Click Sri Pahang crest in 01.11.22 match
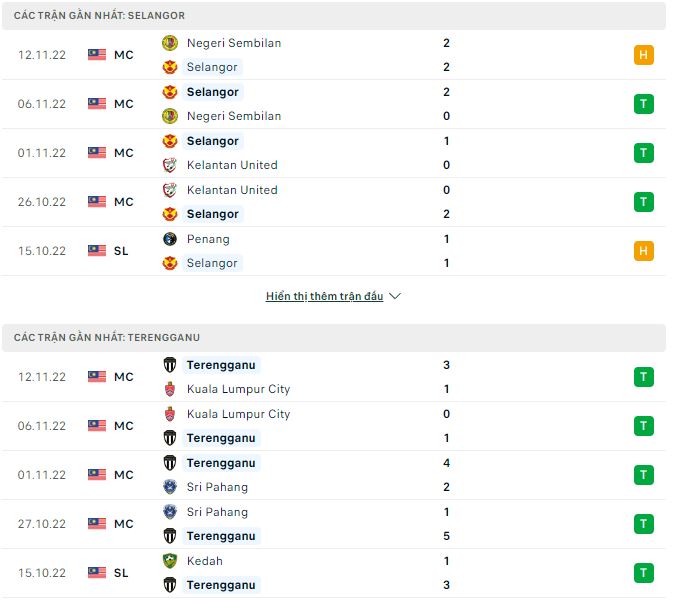This screenshot has width=674, height=600. [169, 487]
